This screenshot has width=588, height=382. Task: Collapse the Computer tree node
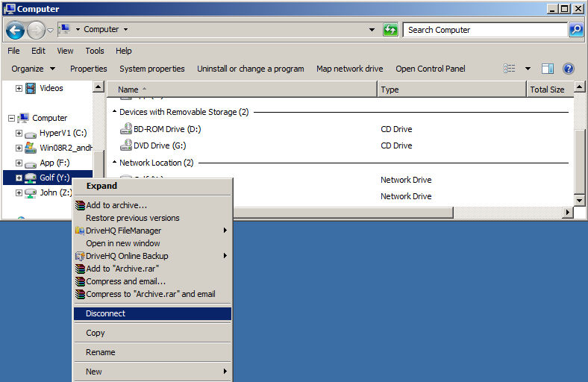11,118
